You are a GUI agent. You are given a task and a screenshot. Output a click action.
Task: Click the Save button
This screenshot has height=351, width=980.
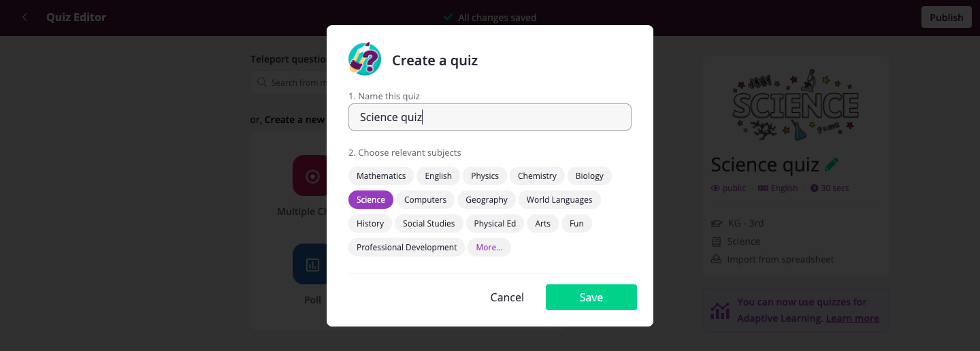[591, 297]
